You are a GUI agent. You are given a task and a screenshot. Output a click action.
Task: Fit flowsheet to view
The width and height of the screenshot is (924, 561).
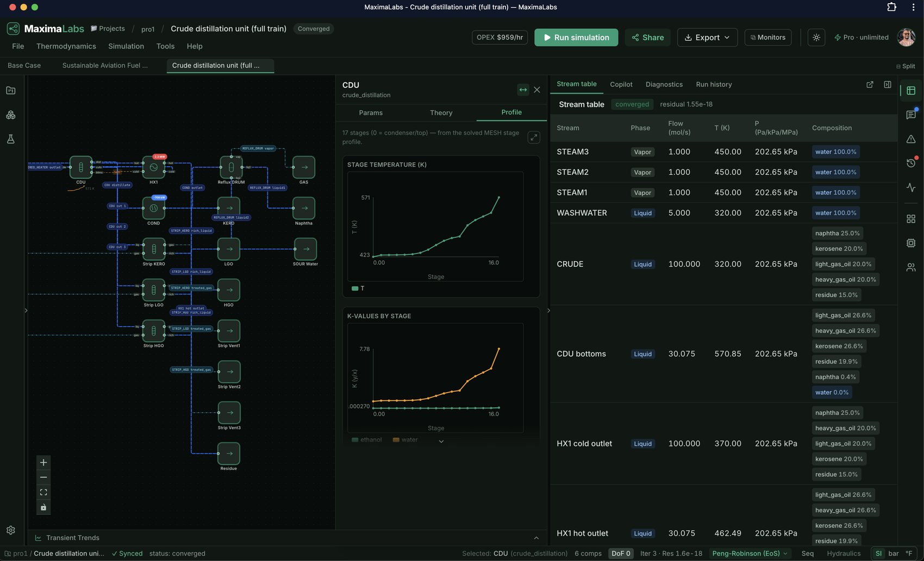(x=43, y=493)
